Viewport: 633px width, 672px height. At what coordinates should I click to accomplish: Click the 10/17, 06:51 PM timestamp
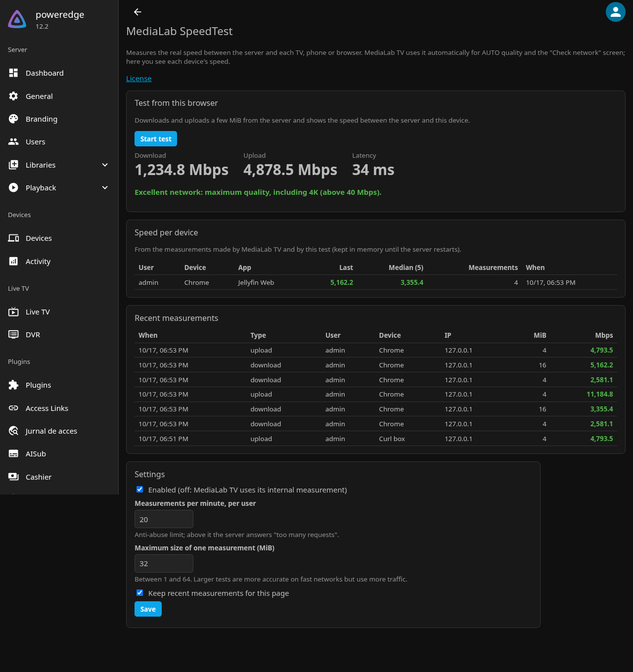(x=163, y=439)
